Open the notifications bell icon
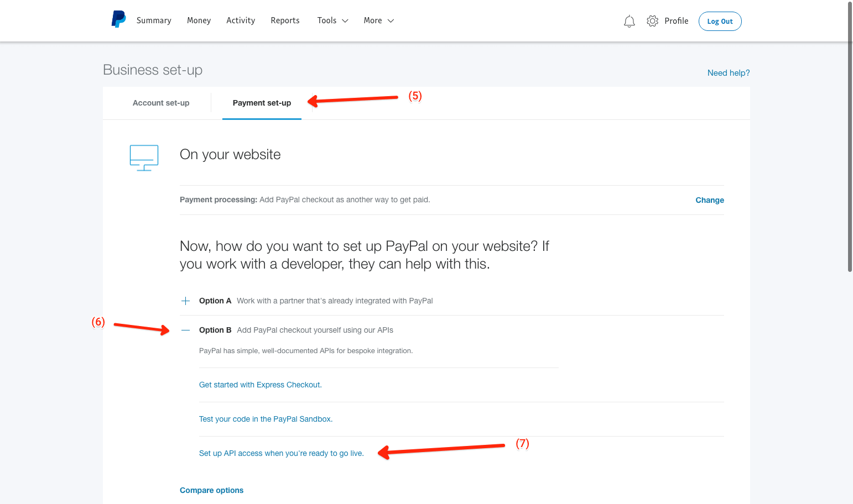This screenshot has height=504, width=853. (630, 21)
